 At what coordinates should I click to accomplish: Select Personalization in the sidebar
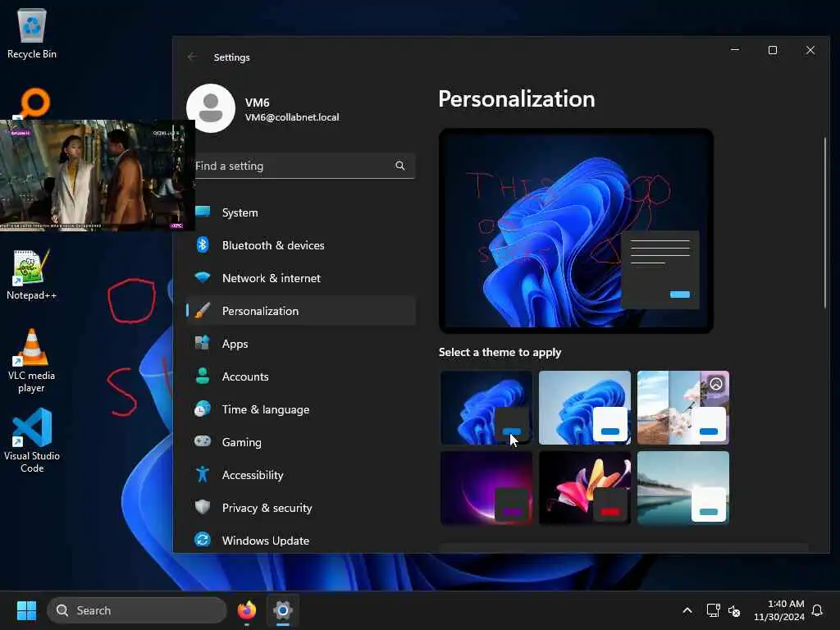click(x=301, y=311)
